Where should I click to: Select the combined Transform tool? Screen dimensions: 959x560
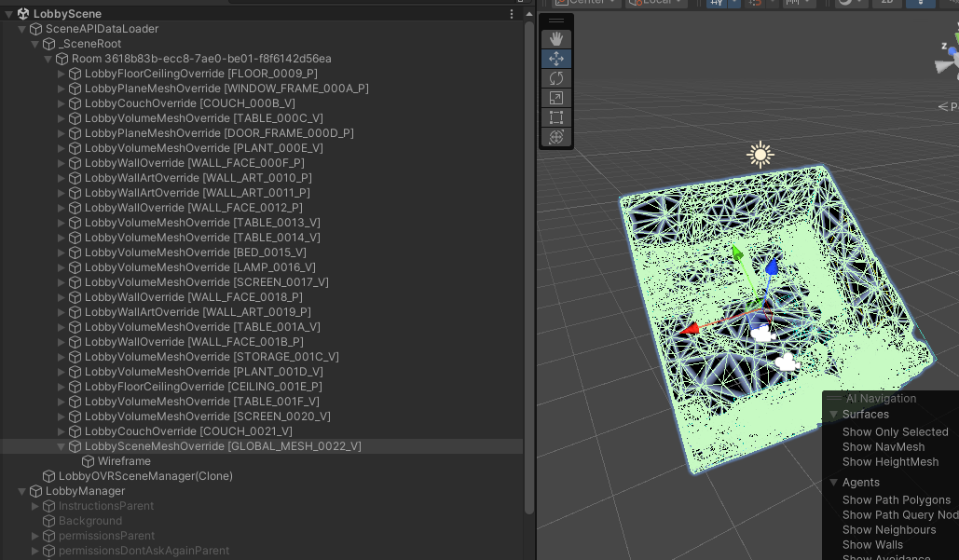pos(555,136)
